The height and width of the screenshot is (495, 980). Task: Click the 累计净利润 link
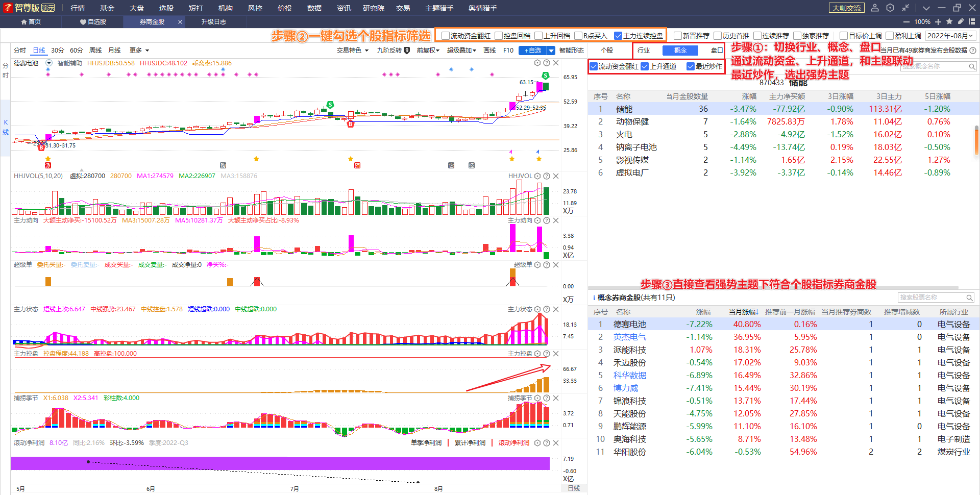470,443
